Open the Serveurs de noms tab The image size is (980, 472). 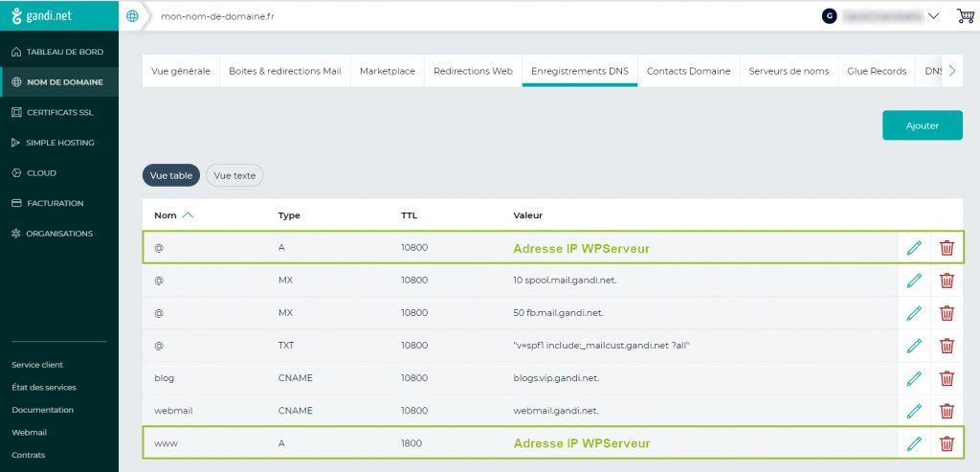(x=789, y=71)
